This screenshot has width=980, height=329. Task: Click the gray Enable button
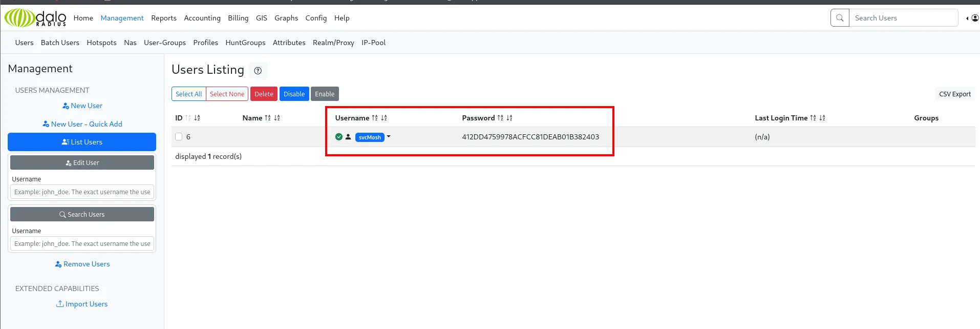point(325,94)
